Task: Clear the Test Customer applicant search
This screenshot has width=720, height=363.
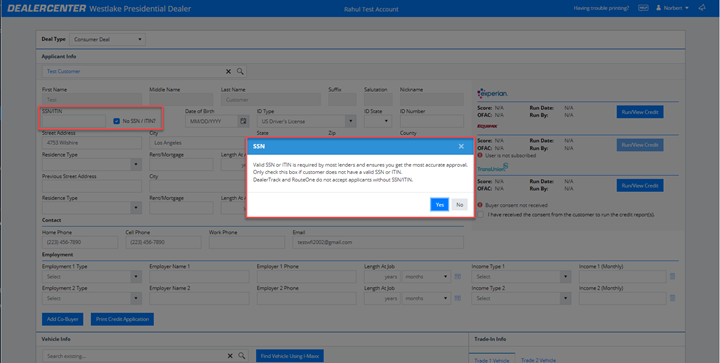Action: pos(228,72)
